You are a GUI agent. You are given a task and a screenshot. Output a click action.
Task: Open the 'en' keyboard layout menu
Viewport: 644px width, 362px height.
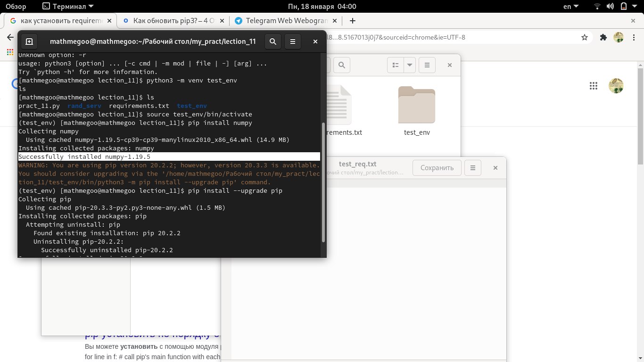point(570,6)
